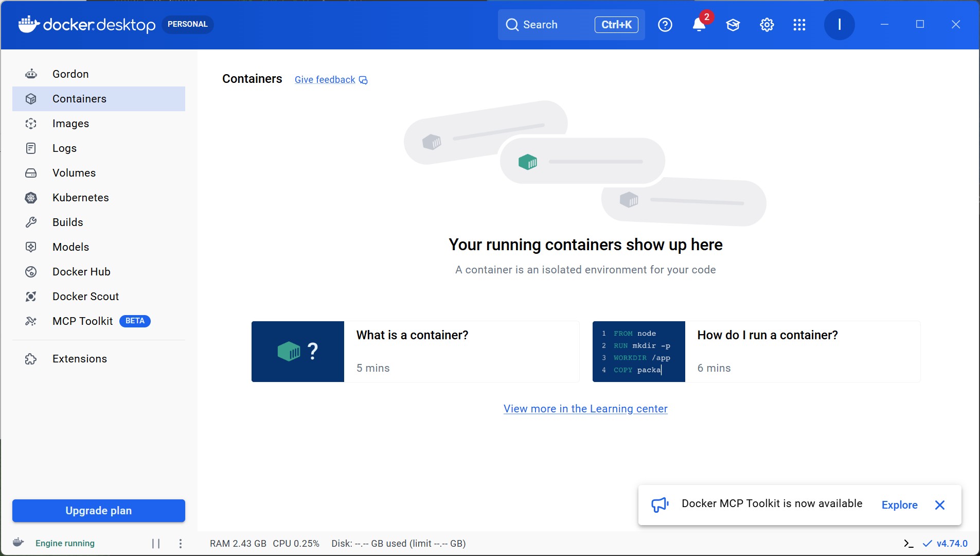The width and height of the screenshot is (980, 556).
Task: Click the Dockerfile code thumbnail
Action: (639, 352)
